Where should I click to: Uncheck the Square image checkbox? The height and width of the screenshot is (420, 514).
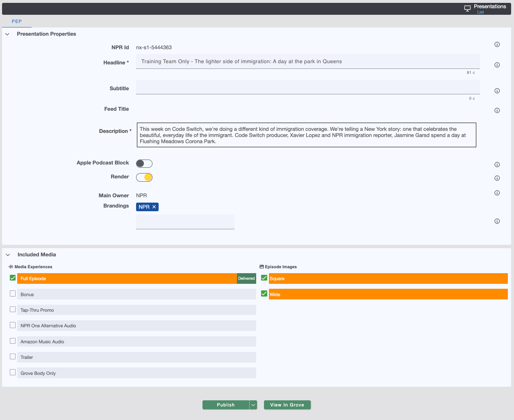click(x=264, y=278)
